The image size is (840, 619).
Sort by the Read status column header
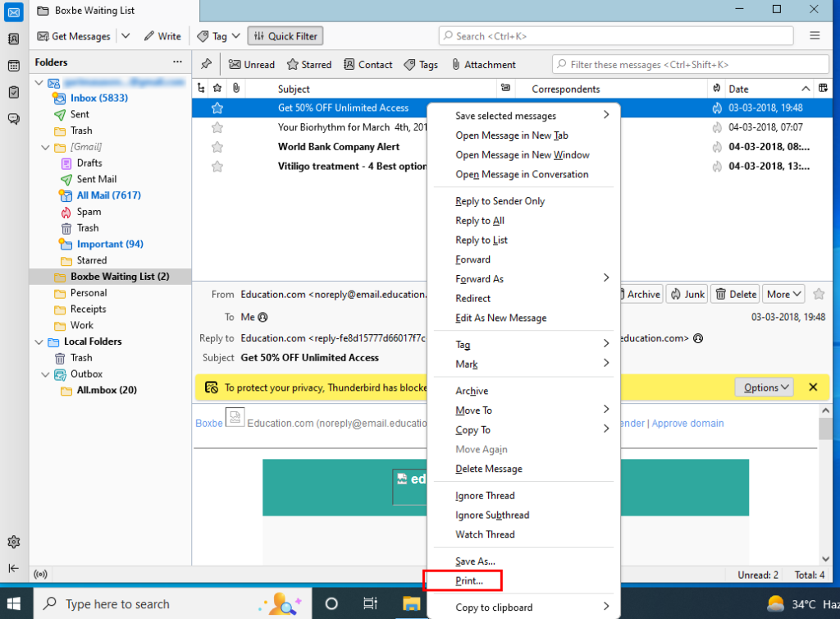click(505, 89)
